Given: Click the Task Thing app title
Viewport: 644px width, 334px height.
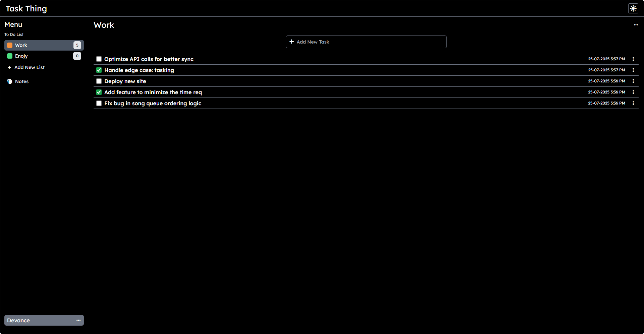Looking at the screenshot, I should 26,9.
